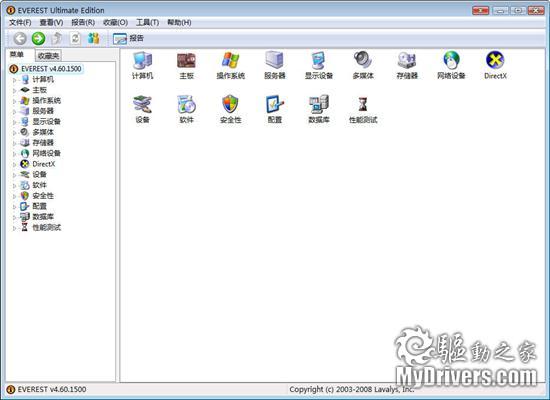The width and height of the screenshot is (550, 400).
Task: Click the EVEREST v4.60.1500 status bar text
Action: tap(52, 389)
